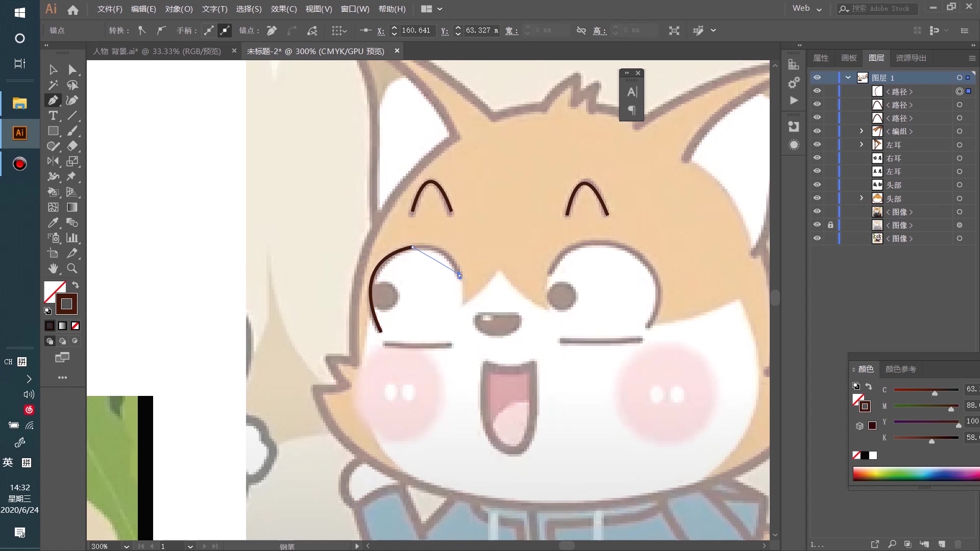
Task: Click the stroke color swatch in toolbar
Action: point(66,304)
